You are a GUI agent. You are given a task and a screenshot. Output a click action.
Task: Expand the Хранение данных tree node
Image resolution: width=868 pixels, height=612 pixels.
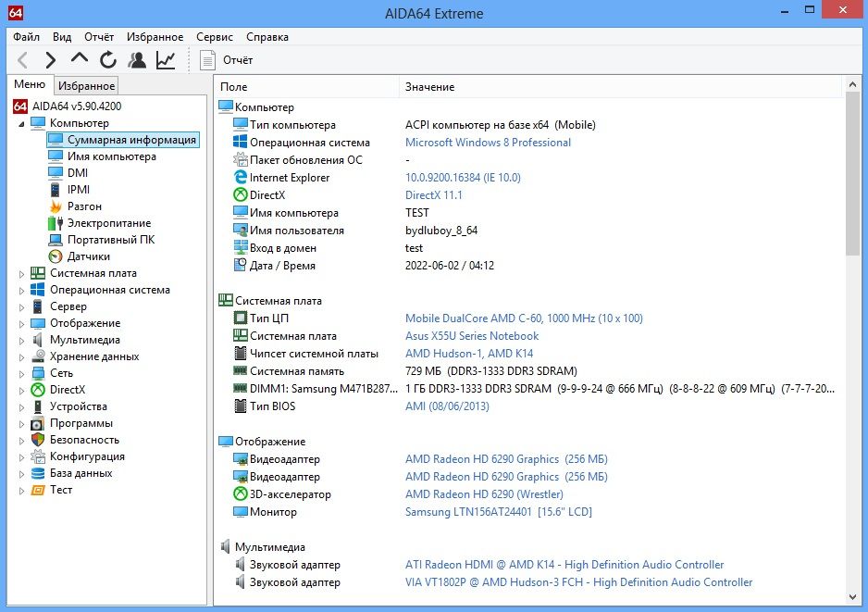pos(21,357)
